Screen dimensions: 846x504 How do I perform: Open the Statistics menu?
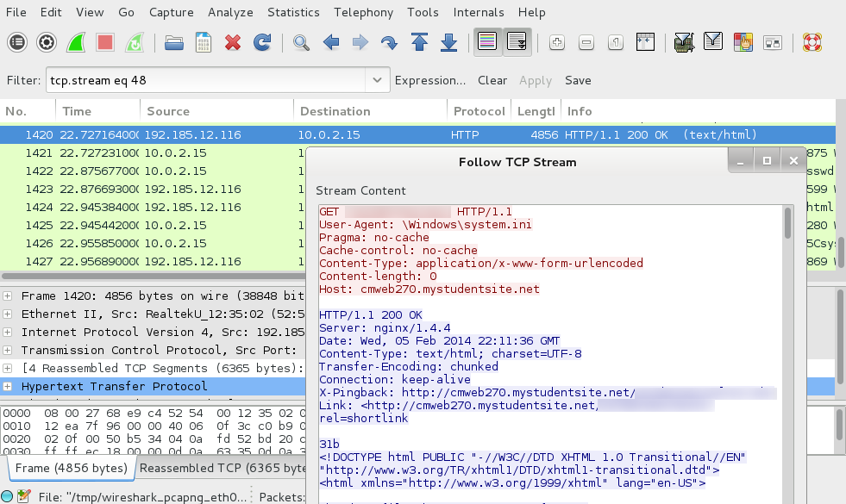coord(293,12)
